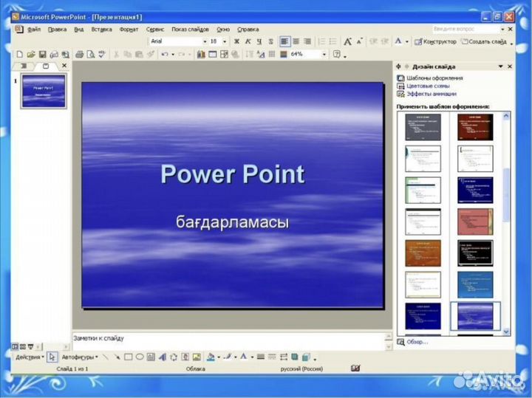This screenshot has height=398, width=532.
Task: Insert a chart from the toolbar
Action: pos(201,54)
